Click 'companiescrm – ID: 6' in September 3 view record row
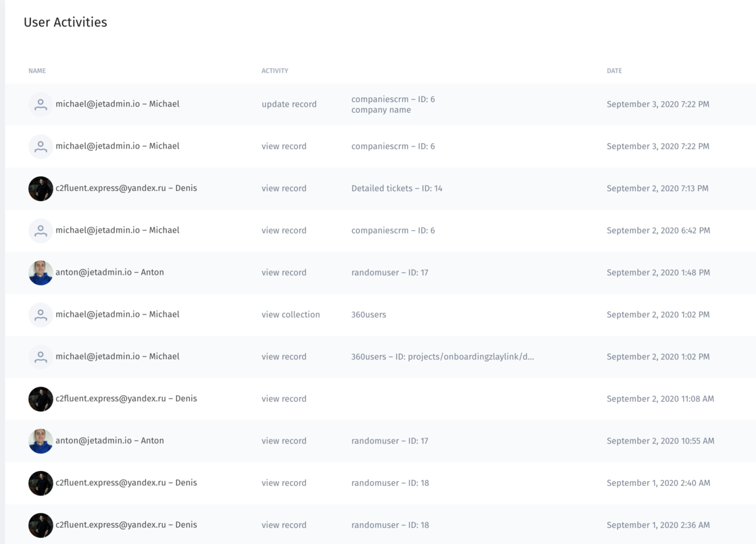 click(x=393, y=146)
